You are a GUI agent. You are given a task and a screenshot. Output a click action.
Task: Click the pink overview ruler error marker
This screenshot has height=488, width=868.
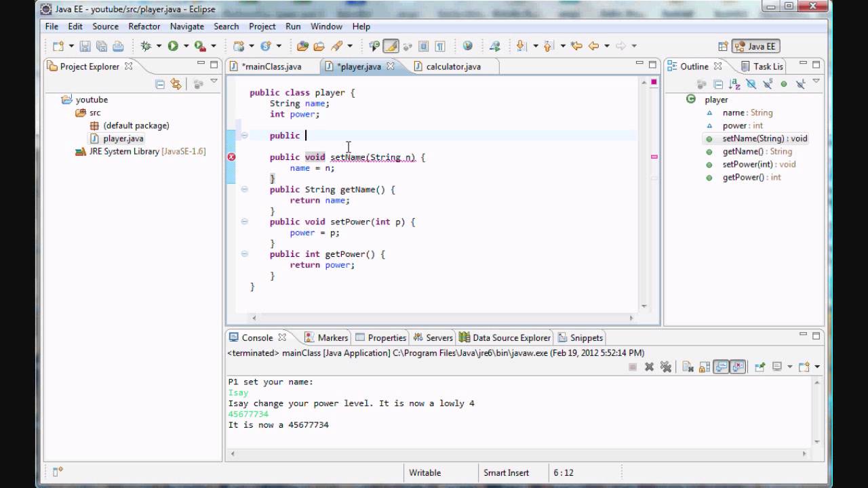654,157
